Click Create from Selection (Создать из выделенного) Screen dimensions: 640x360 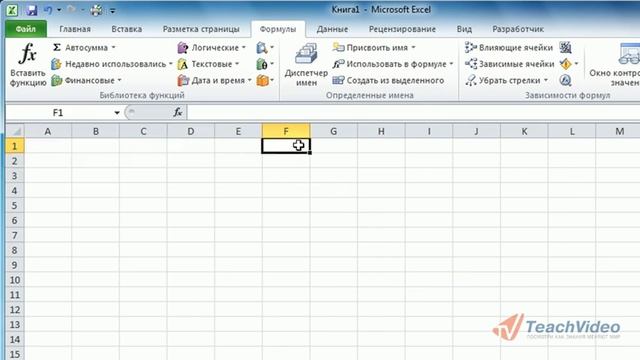(x=388, y=80)
